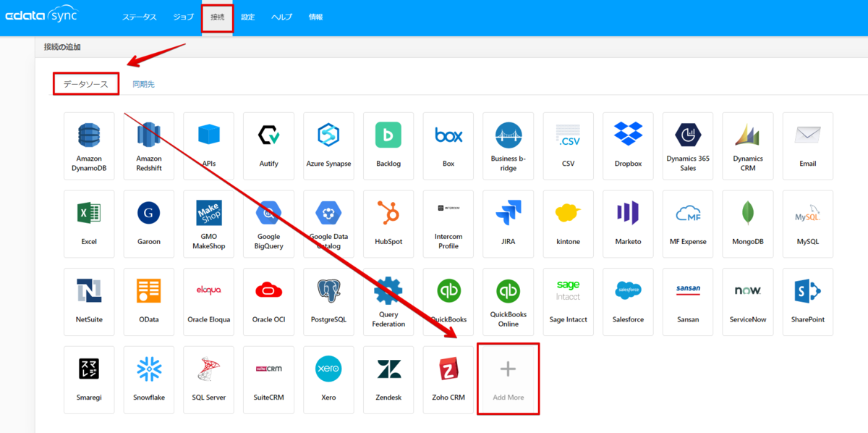Open the Intercom Profile connector
The height and width of the screenshot is (433, 868).
[x=448, y=224]
